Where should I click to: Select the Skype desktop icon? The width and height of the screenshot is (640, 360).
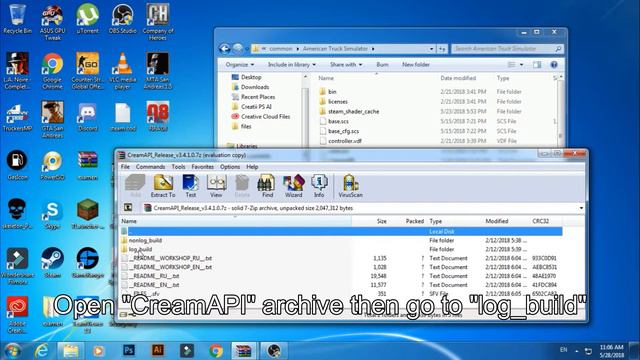pos(52,214)
